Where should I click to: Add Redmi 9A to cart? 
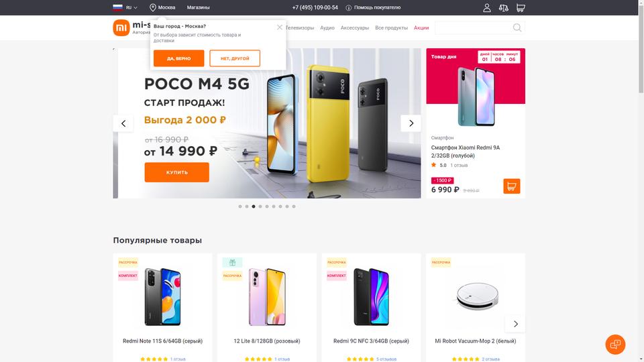pyautogui.click(x=511, y=186)
